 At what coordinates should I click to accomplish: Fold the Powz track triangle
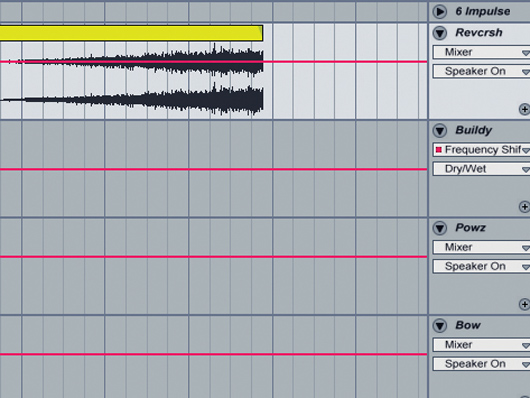[440, 228]
